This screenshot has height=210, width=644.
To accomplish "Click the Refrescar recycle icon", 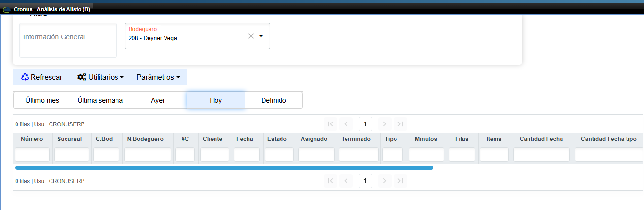I will [25, 77].
